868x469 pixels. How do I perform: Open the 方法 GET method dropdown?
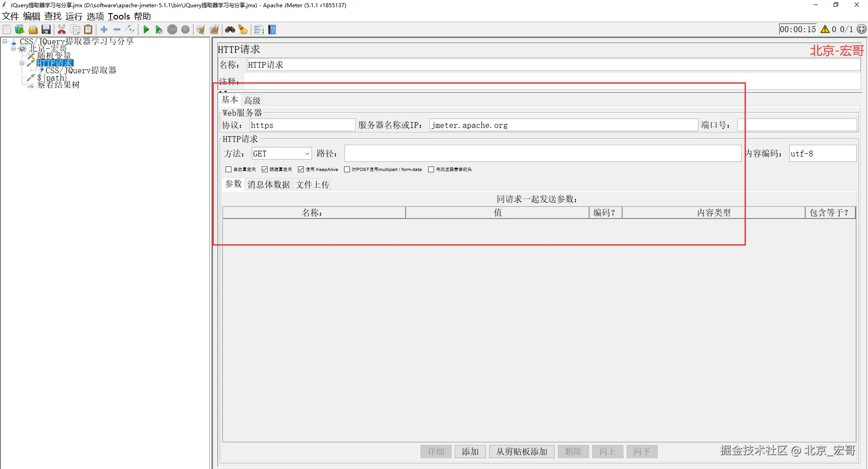(282, 154)
